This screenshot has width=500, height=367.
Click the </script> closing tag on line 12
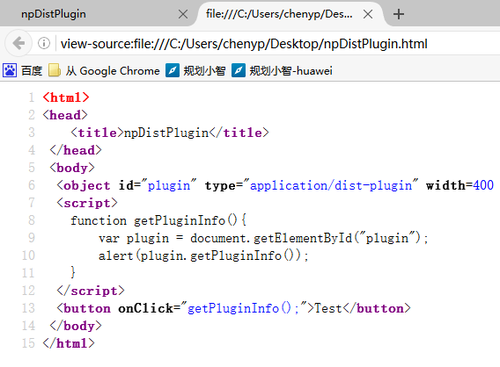point(91,291)
